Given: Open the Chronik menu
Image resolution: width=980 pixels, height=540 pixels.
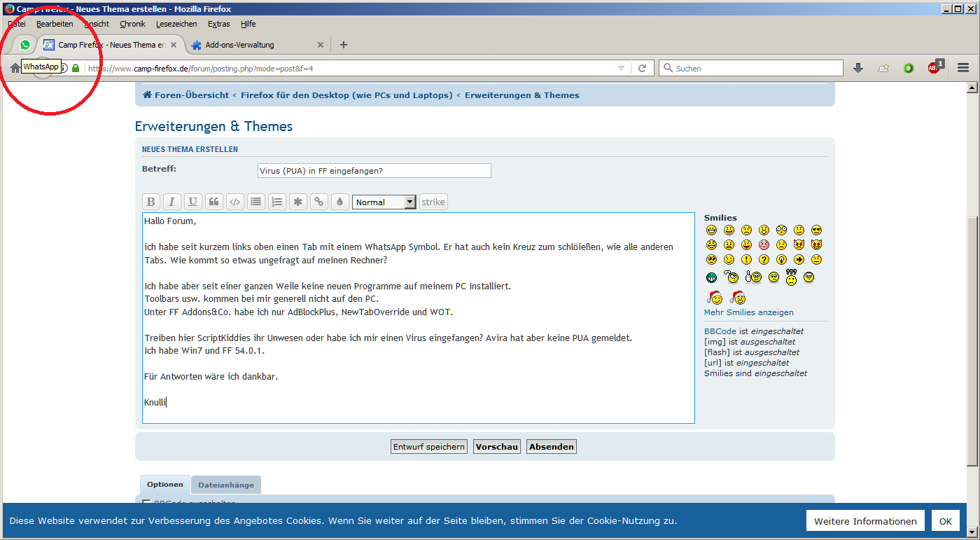Looking at the screenshot, I should (x=132, y=24).
